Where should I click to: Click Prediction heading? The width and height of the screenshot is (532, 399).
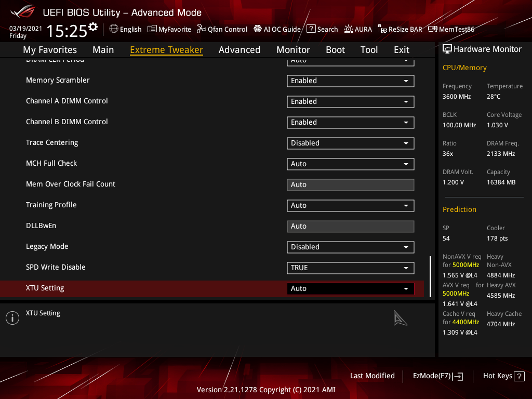(459, 209)
